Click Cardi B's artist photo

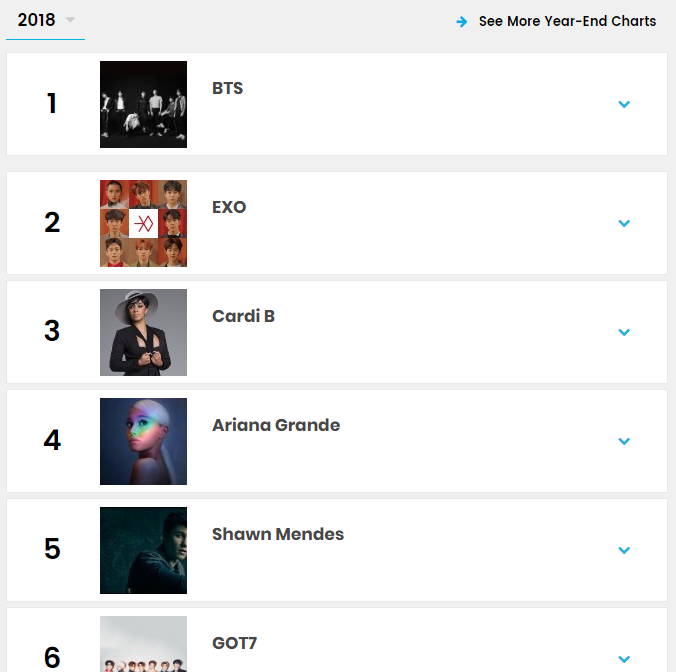click(x=143, y=332)
